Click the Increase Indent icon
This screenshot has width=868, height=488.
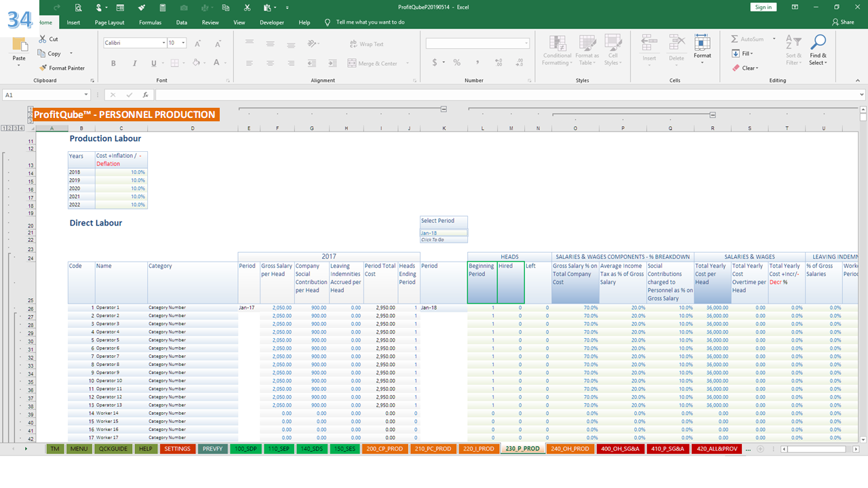[332, 63]
